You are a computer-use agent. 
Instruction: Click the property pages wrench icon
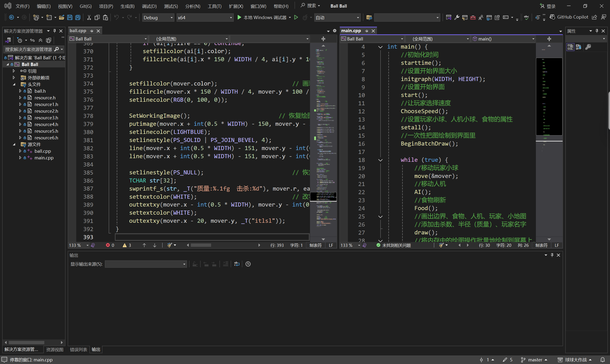[x=588, y=47]
